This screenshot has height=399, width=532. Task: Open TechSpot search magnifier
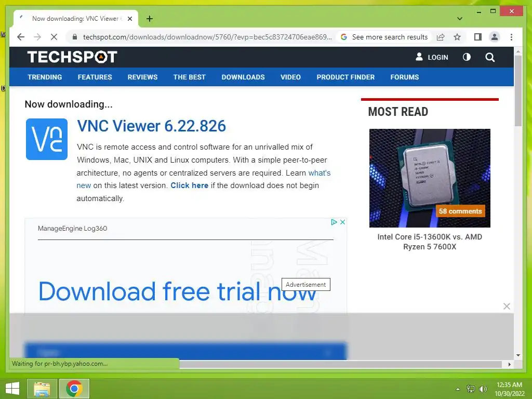(x=490, y=57)
